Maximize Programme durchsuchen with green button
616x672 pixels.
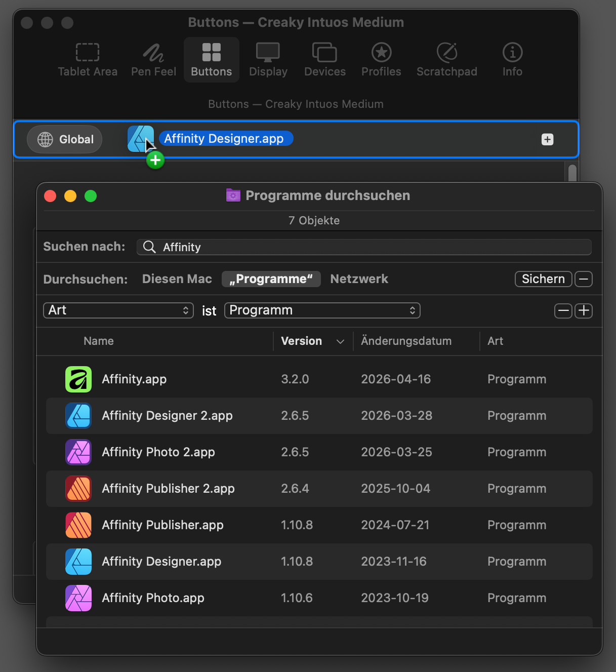tap(91, 196)
